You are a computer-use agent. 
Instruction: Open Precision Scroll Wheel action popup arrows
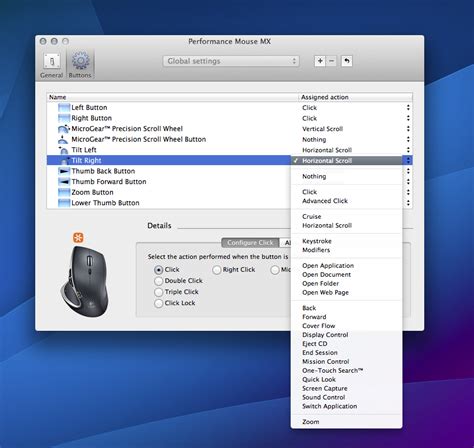[x=408, y=129]
